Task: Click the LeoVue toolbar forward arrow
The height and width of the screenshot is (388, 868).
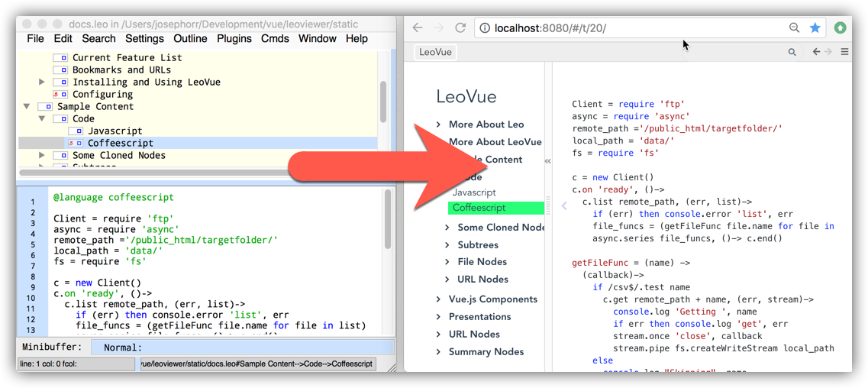Action: pos(828,52)
